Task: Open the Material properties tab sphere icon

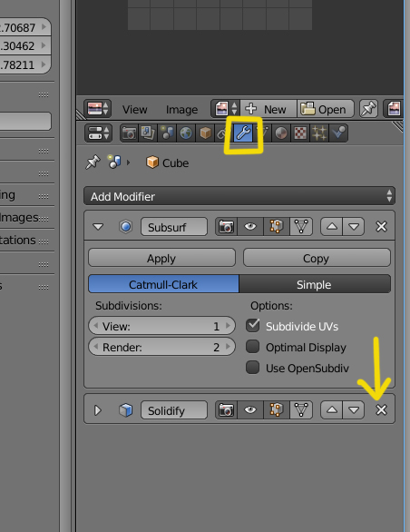Action: [x=281, y=133]
